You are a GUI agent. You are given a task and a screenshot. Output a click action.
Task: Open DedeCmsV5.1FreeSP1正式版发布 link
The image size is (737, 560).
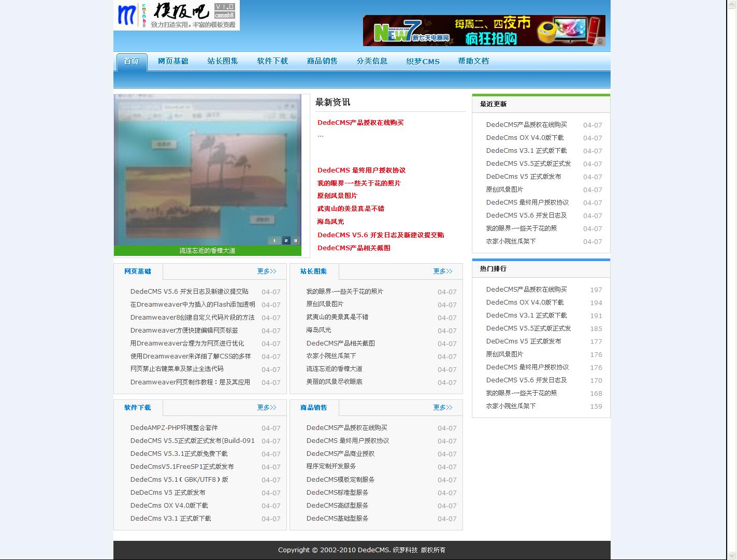pyautogui.click(x=182, y=467)
